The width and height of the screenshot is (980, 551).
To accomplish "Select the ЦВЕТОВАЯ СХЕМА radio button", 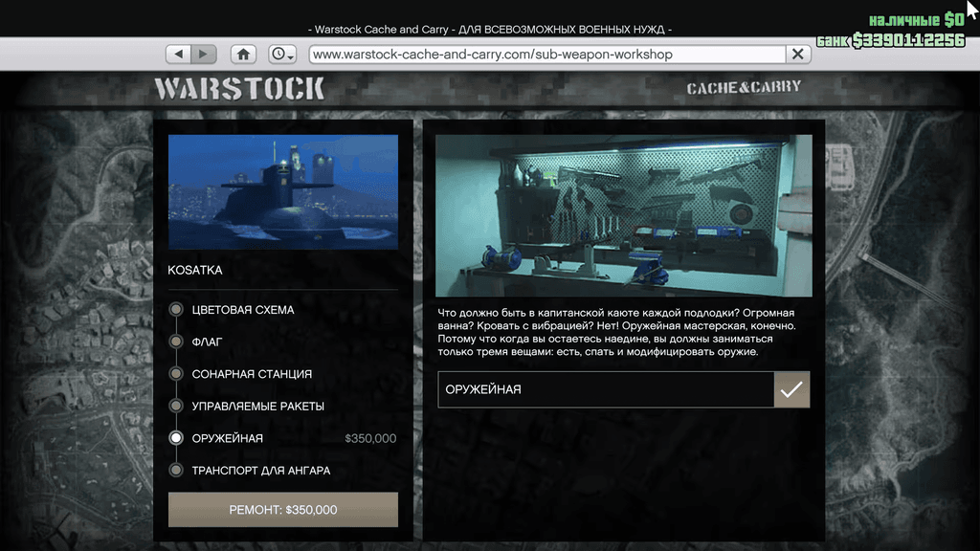I will 176,309.
